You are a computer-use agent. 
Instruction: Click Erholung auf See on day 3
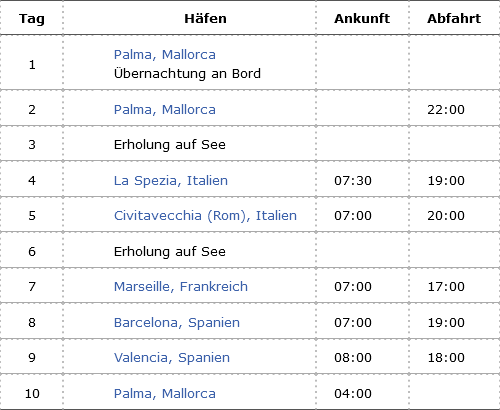coord(170,145)
